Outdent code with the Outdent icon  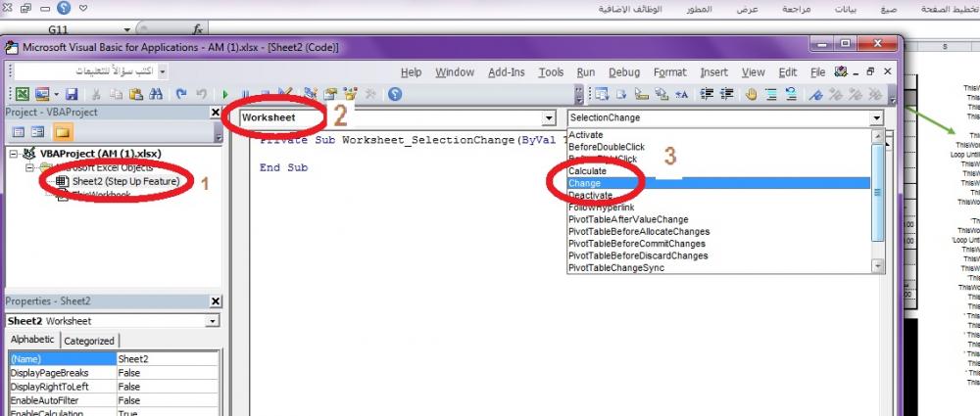click(727, 94)
